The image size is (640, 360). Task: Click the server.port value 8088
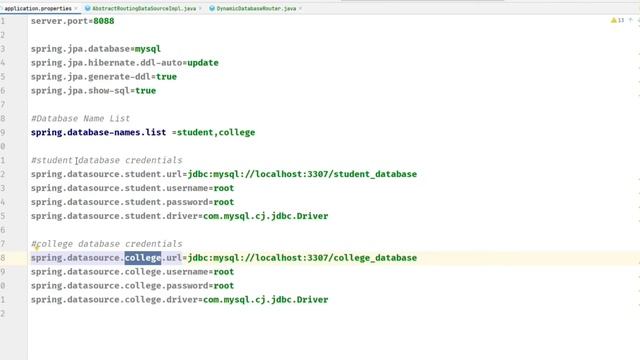(x=104, y=21)
